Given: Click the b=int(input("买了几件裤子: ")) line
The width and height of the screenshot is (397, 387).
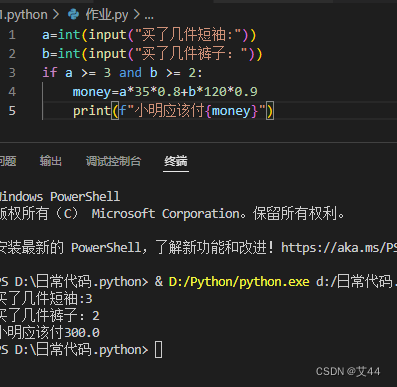Looking at the screenshot, I should coord(152,54).
